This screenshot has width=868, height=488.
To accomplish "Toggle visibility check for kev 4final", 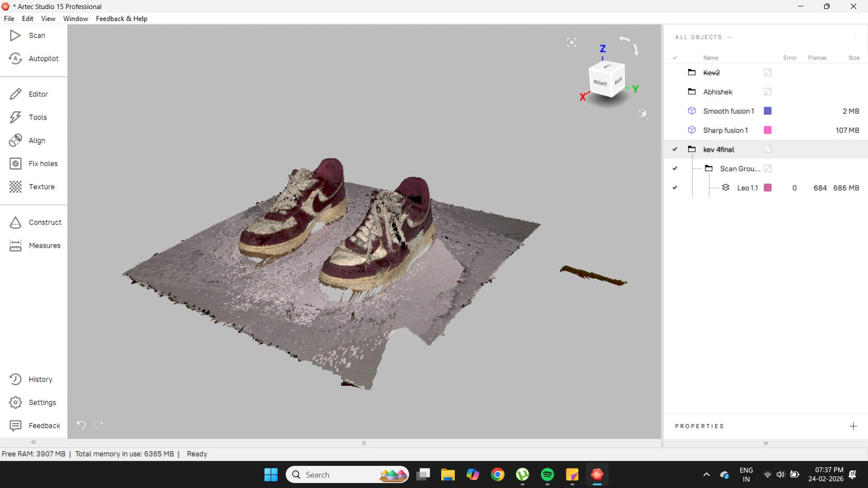I will click(675, 149).
